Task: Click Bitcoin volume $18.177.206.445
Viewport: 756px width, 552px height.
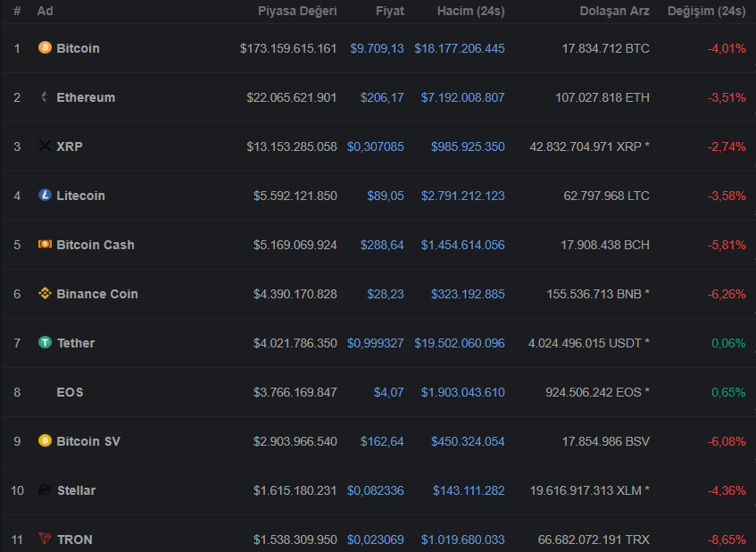Action: [x=460, y=48]
